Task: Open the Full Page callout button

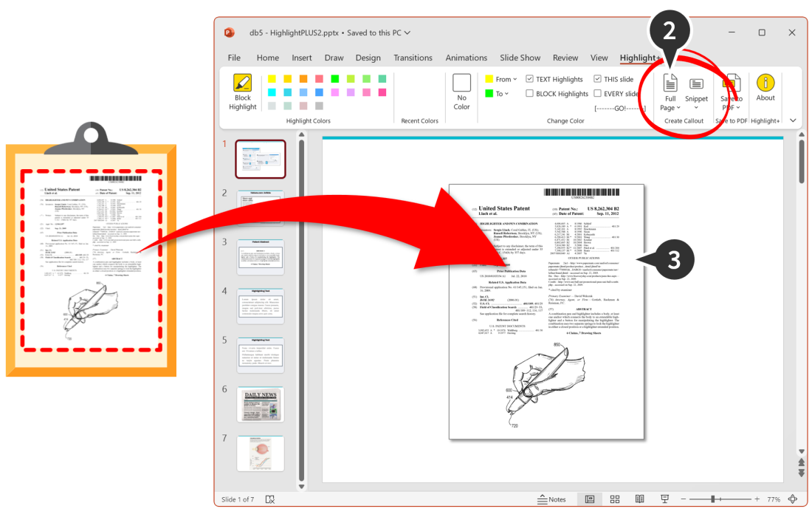Action: (x=670, y=92)
